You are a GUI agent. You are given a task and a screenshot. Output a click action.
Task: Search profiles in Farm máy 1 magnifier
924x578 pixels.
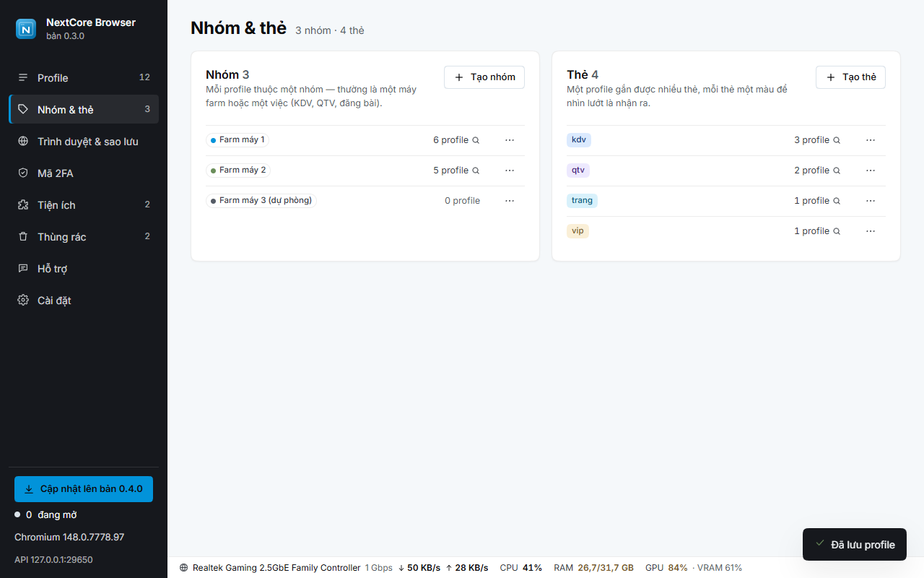(476, 140)
